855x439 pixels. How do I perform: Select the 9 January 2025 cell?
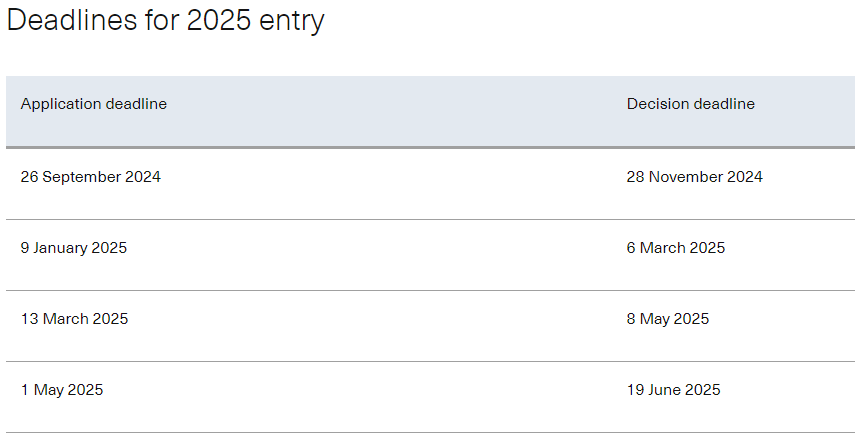(x=74, y=248)
